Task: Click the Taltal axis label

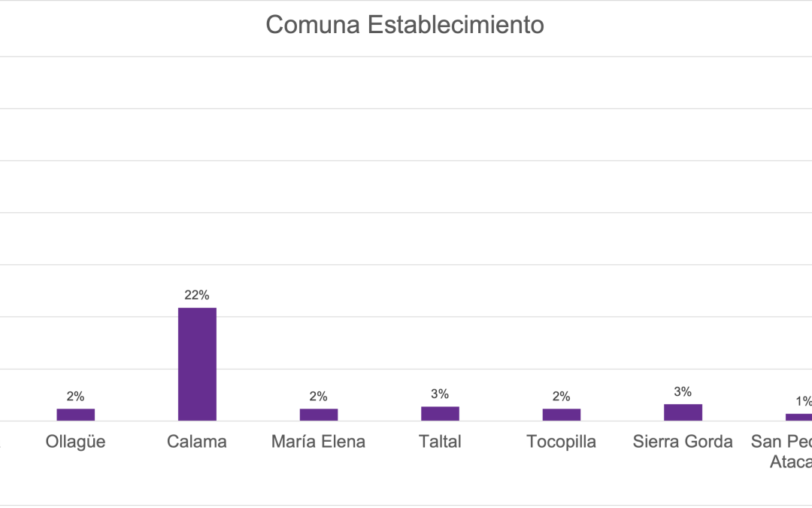Action: [440, 441]
